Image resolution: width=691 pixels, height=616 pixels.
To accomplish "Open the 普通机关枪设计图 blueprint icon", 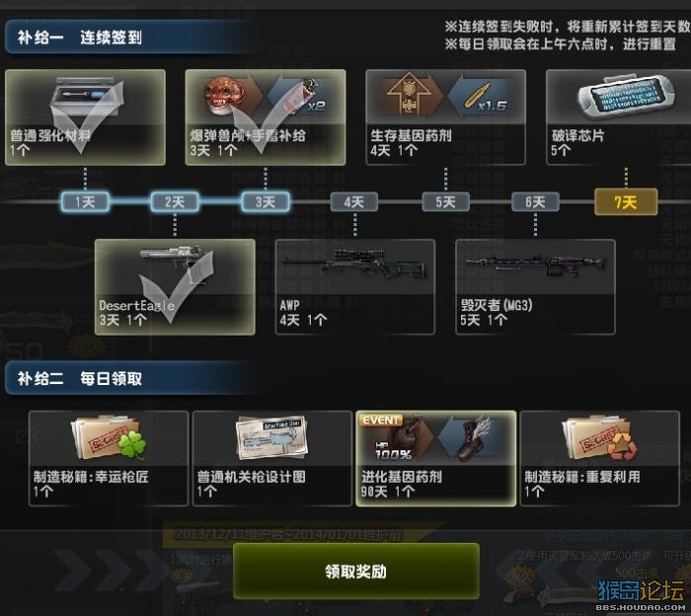I will pyautogui.click(x=271, y=438).
